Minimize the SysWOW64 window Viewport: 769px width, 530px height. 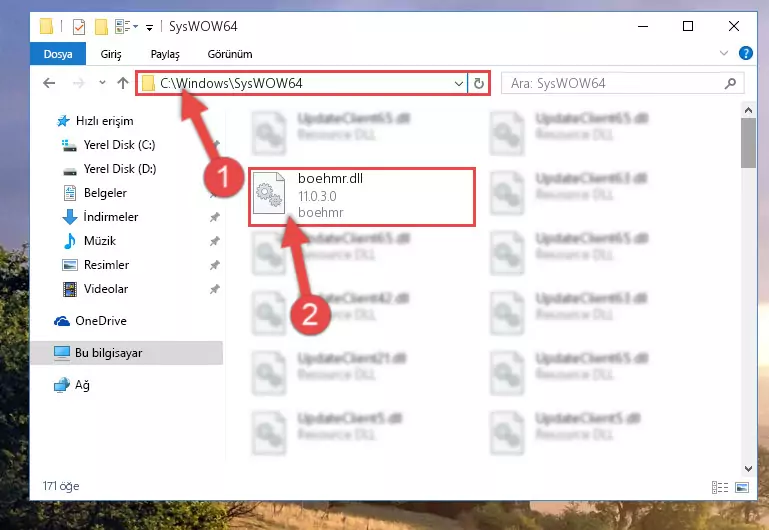point(643,26)
